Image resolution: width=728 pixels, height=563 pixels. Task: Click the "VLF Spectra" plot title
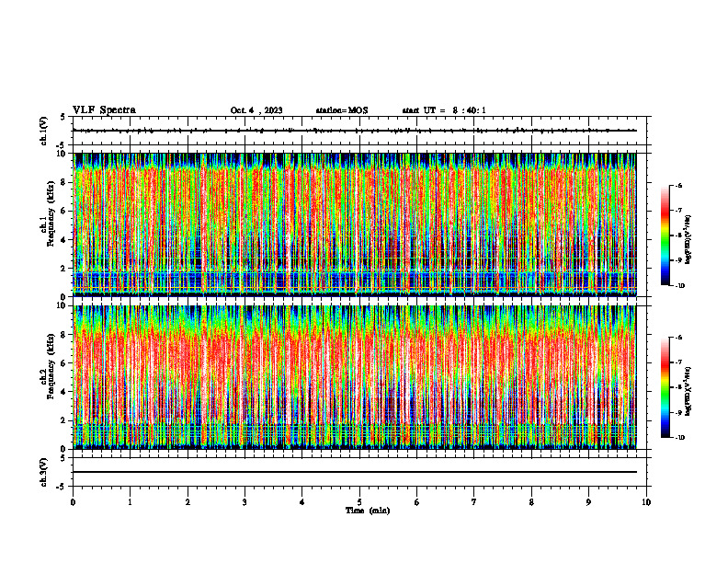[104, 110]
